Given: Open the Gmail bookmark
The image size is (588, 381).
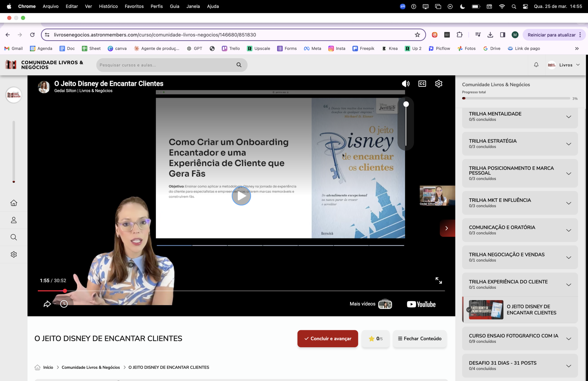Looking at the screenshot, I should (x=14, y=49).
